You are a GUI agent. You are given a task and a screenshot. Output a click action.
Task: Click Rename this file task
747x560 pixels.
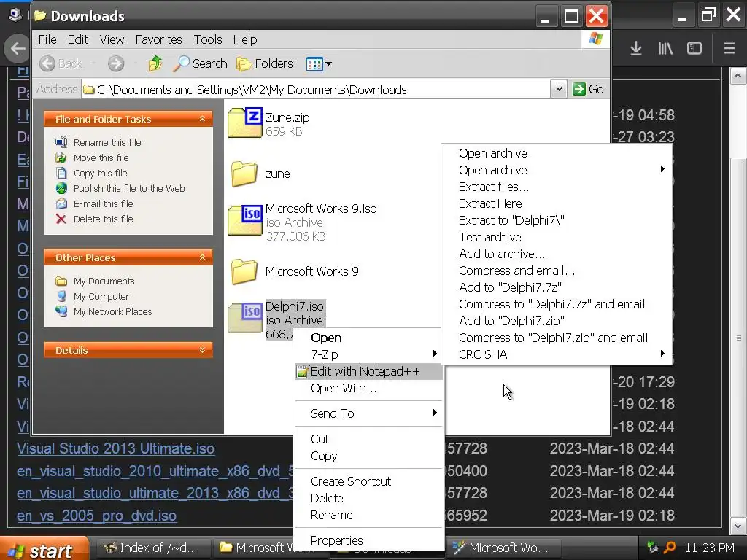[x=107, y=142]
